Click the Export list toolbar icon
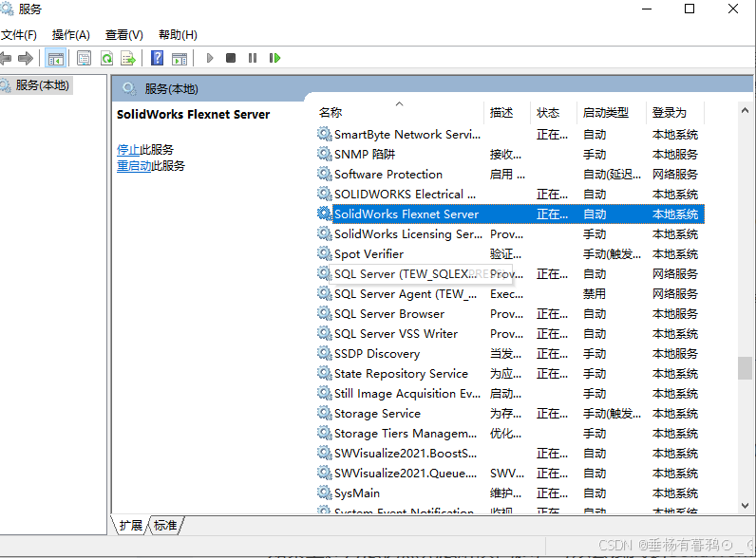 [x=128, y=58]
